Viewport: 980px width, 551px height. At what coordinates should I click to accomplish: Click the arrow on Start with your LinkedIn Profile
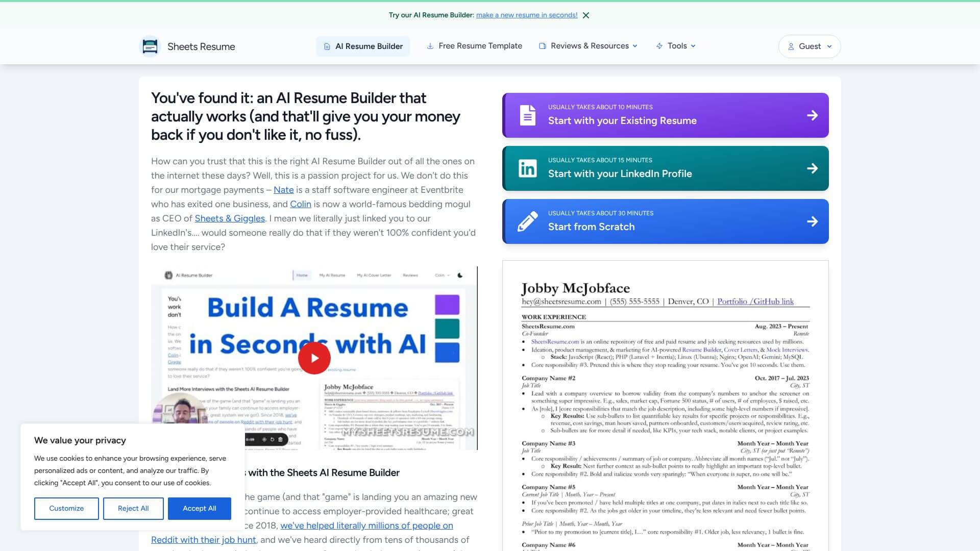point(812,168)
